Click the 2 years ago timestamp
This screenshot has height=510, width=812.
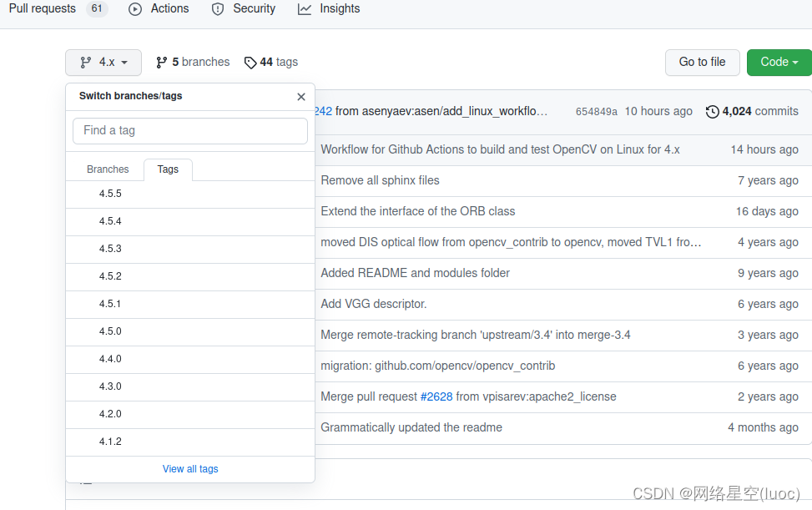click(x=768, y=396)
